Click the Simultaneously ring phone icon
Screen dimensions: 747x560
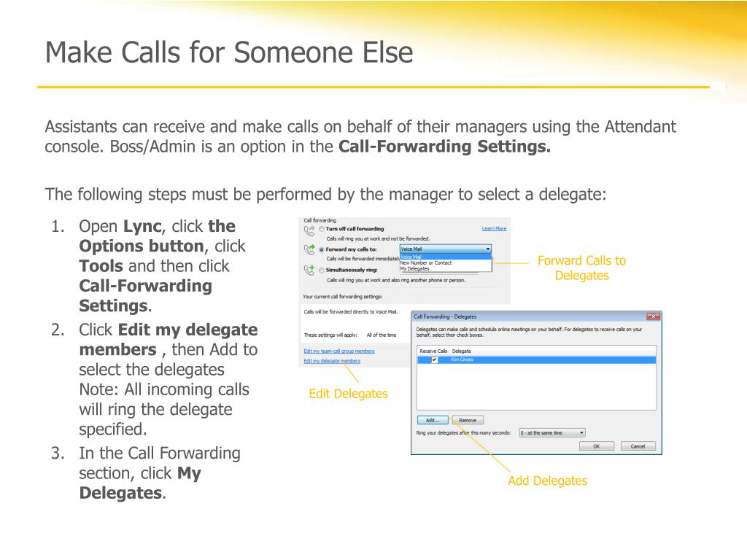pyautogui.click(x=309, y=270)
